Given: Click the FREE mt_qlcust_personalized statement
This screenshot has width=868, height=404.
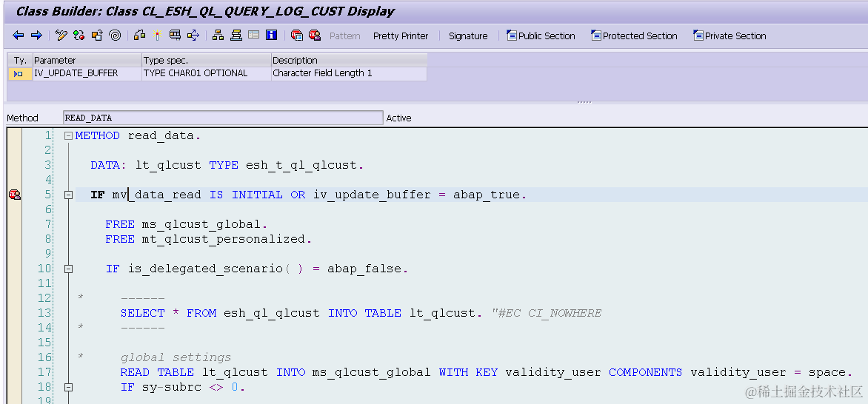Looking at the screenshot, I should [x=209, y=239].
